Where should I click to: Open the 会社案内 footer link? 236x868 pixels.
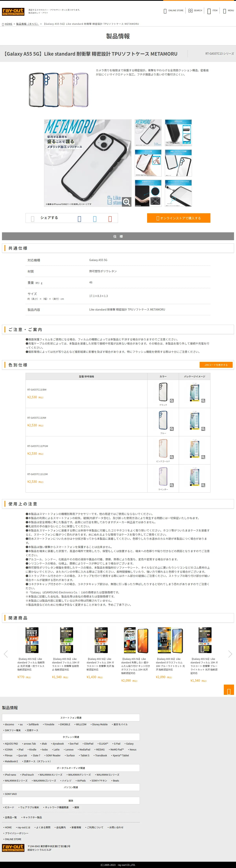click(61, 827)
